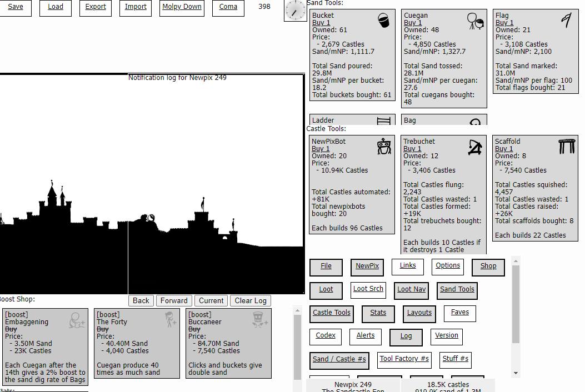The image size is (585, 392).
Task: Click the Trebuchet icon
Action: click(475, 147)
